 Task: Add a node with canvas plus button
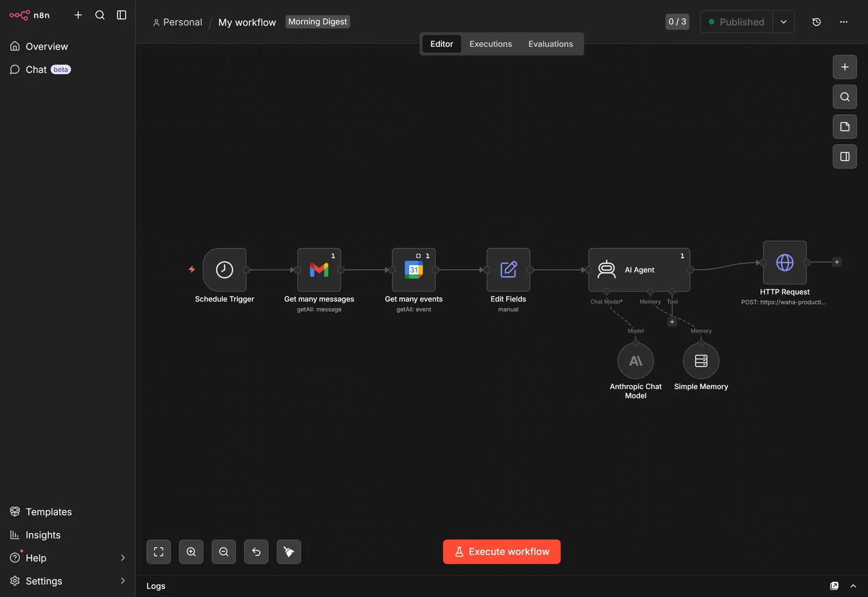845,67
